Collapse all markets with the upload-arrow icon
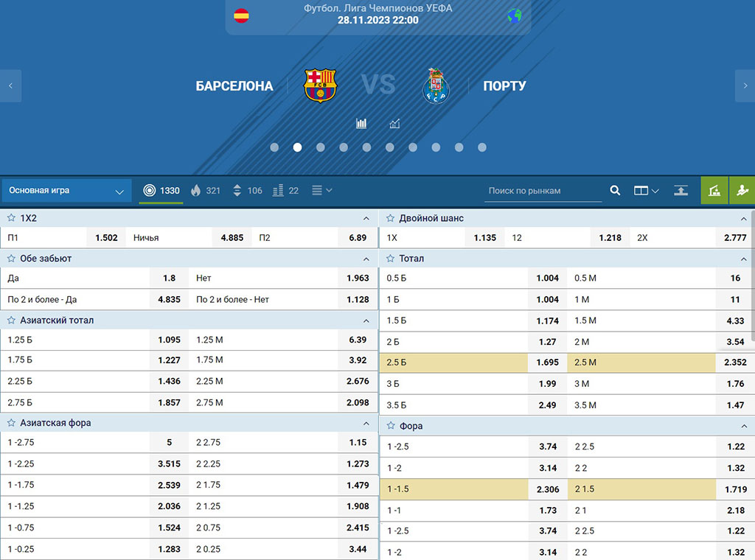The height and width of the screenshot is (560, 755). 681,191
